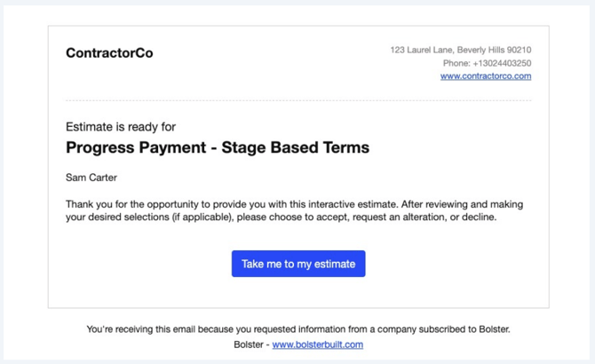
Task: Click the "Phone:" label in header
Action: 456,63
